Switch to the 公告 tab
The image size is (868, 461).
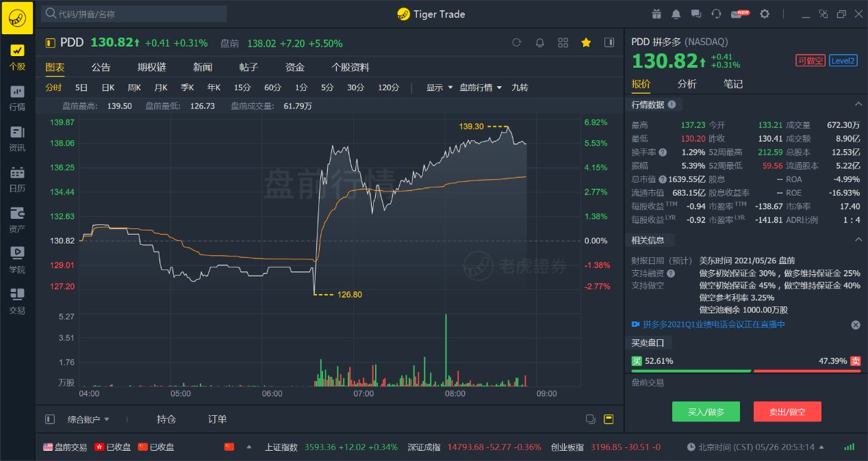(101, 67)
